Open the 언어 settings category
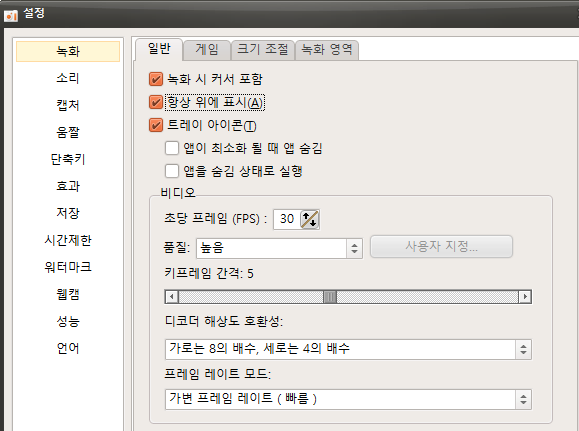This screenshot has height=431, width=579. (68, 348)
